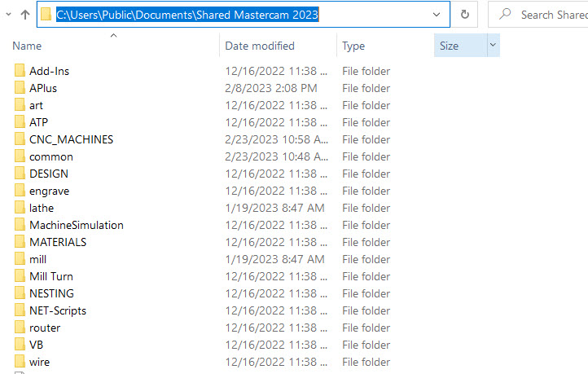
Task: Click the art folder name
Action: (x=36, y=105)
